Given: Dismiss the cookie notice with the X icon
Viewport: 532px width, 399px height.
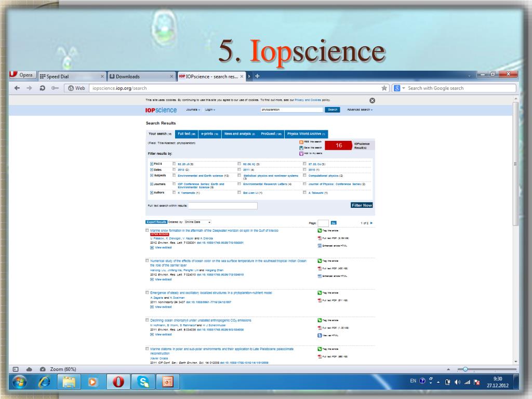Looking at the screenshot, I should click(x=372, y=100).
